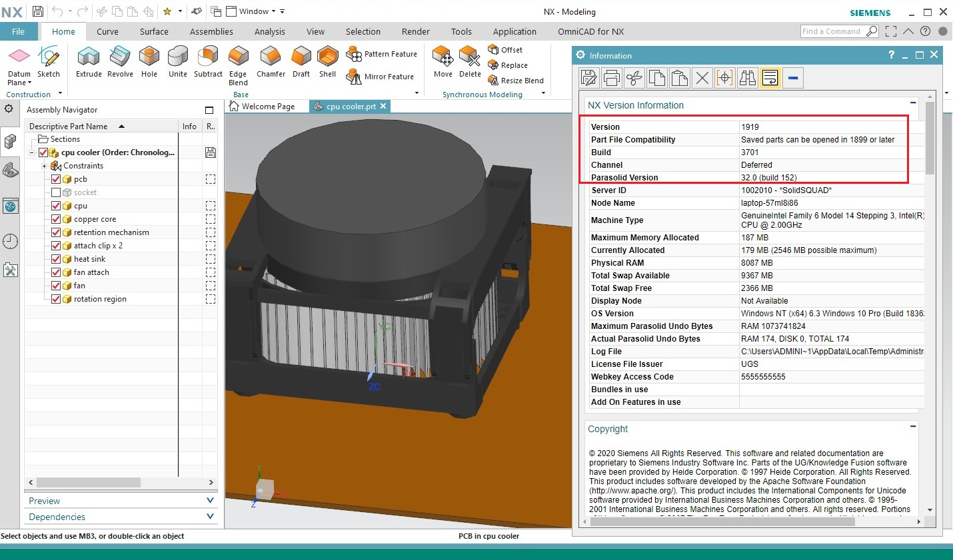Screen dimensions: 953x560
Task: Click the Assembly Navigator horizontal scrollbar
Action: (x=88, y=482)
